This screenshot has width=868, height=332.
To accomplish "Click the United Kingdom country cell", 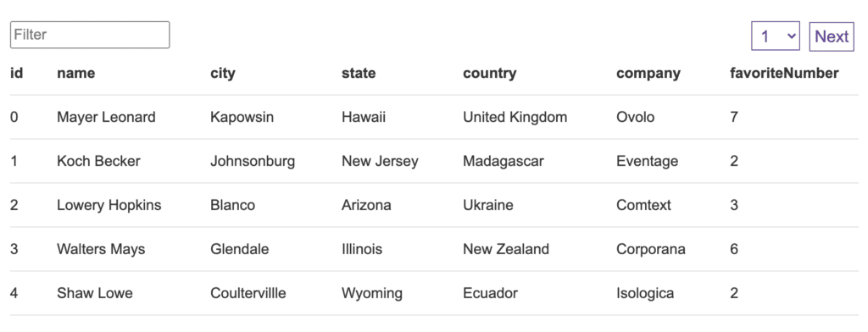I will 515,118.
